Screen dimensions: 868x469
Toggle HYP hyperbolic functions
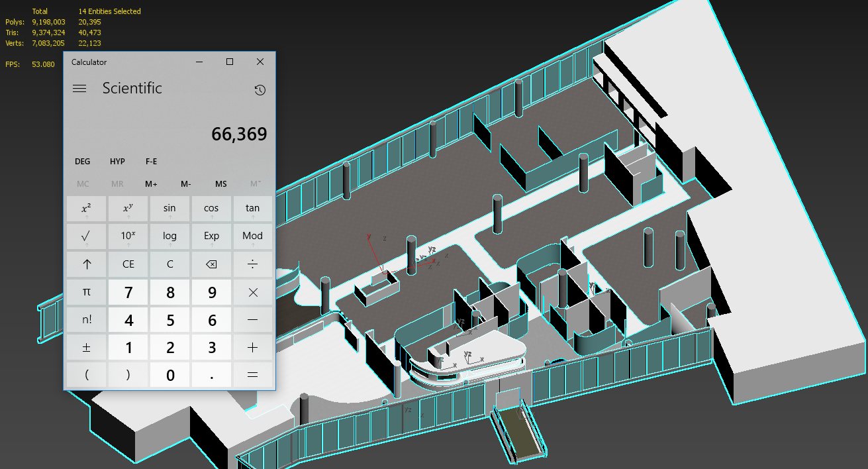tap(117, 162)
